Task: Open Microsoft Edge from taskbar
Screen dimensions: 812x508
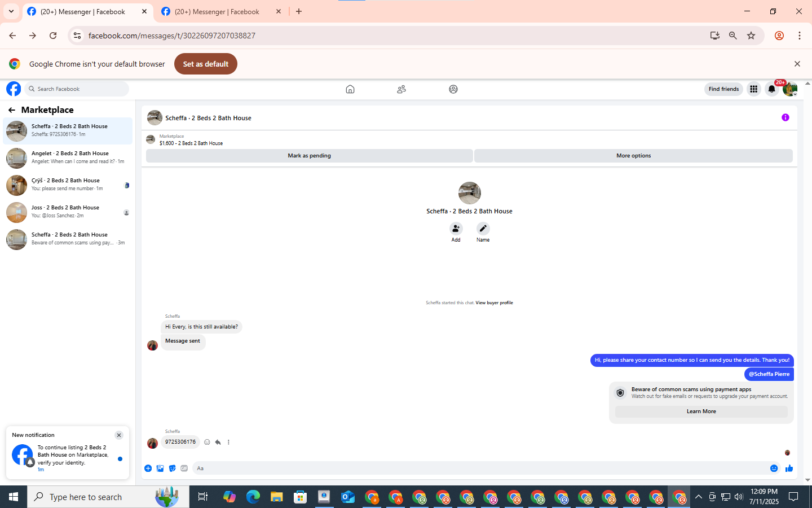Action: tap(253, 497)
